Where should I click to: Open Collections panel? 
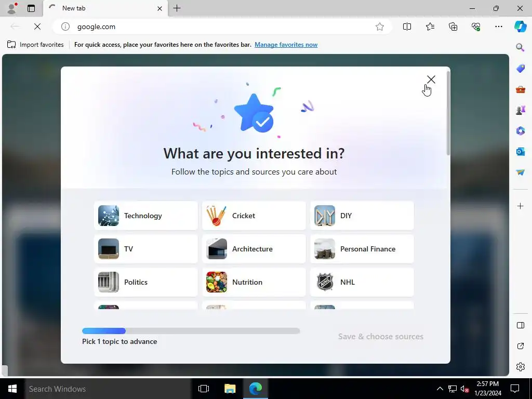[453, 26]
